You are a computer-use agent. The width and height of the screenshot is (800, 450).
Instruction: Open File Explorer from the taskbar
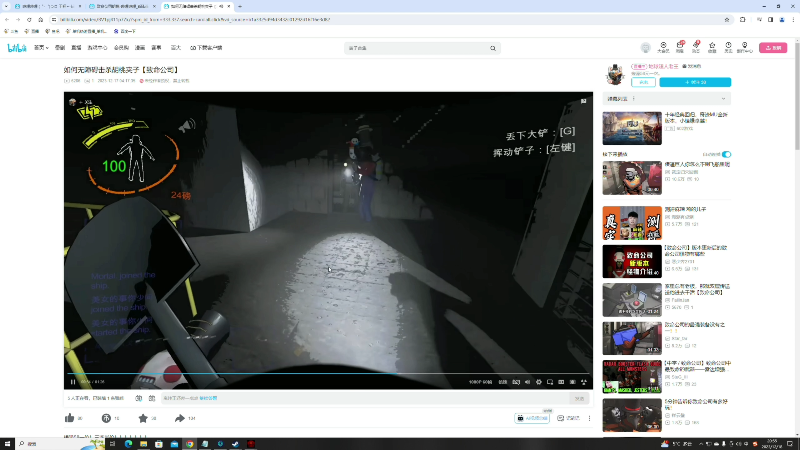pyautogui.click(x=143, y=444)
